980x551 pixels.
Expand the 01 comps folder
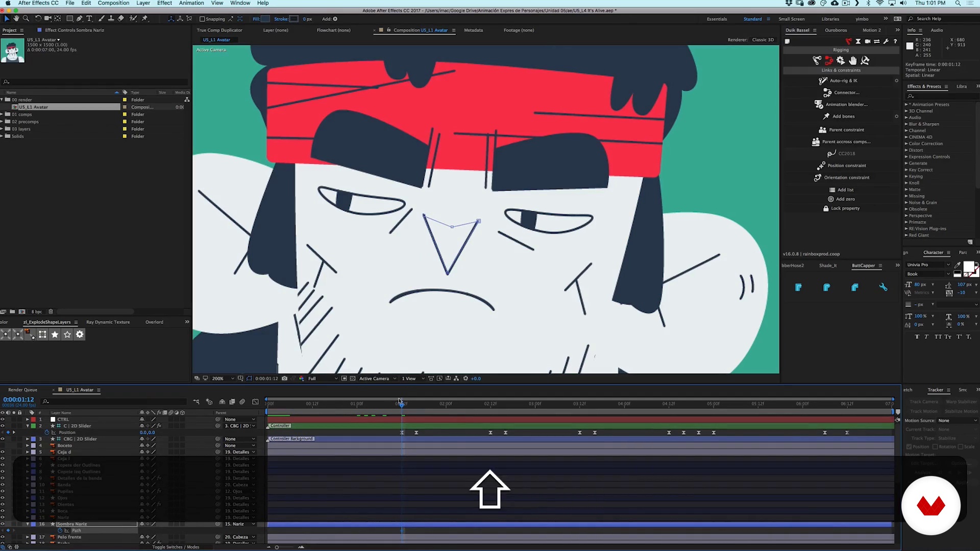(x=2, y=114)
